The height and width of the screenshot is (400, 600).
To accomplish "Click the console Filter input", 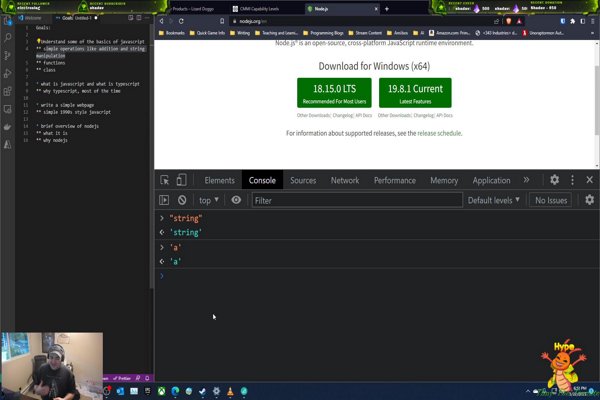I will 357,200.
